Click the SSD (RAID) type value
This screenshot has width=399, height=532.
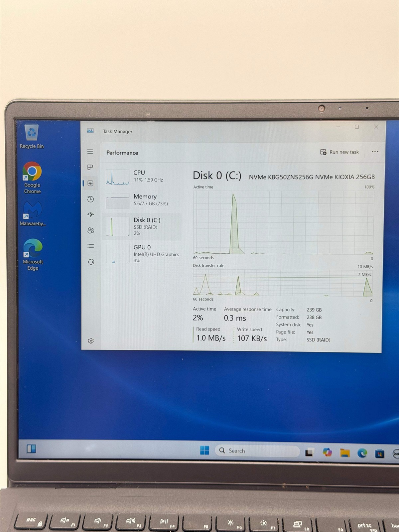tap(318, 340)
